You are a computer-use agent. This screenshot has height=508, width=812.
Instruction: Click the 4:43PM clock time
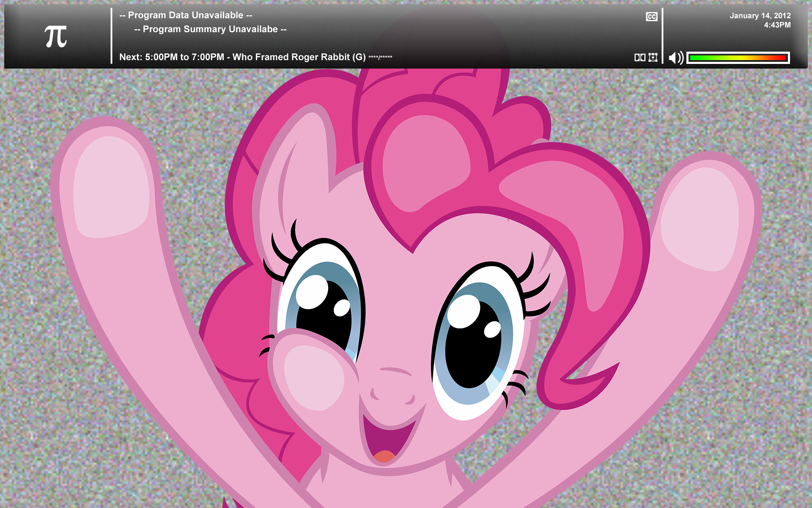777,25
